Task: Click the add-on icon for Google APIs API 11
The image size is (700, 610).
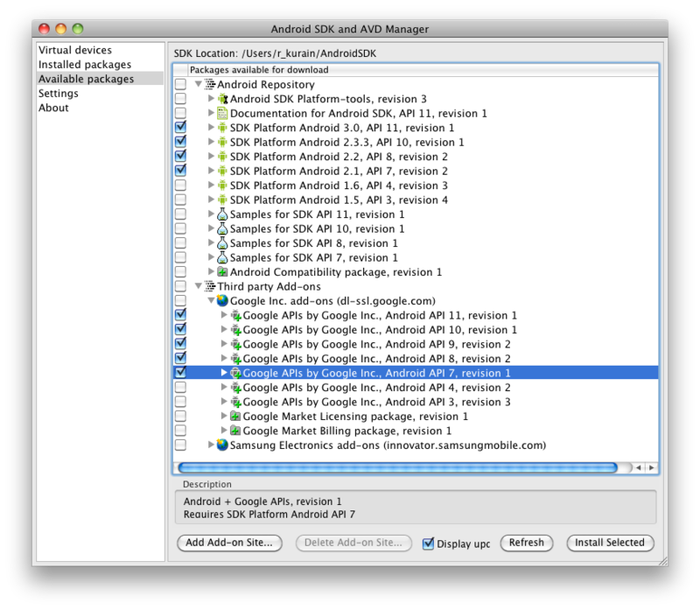Action: (235, 316)
